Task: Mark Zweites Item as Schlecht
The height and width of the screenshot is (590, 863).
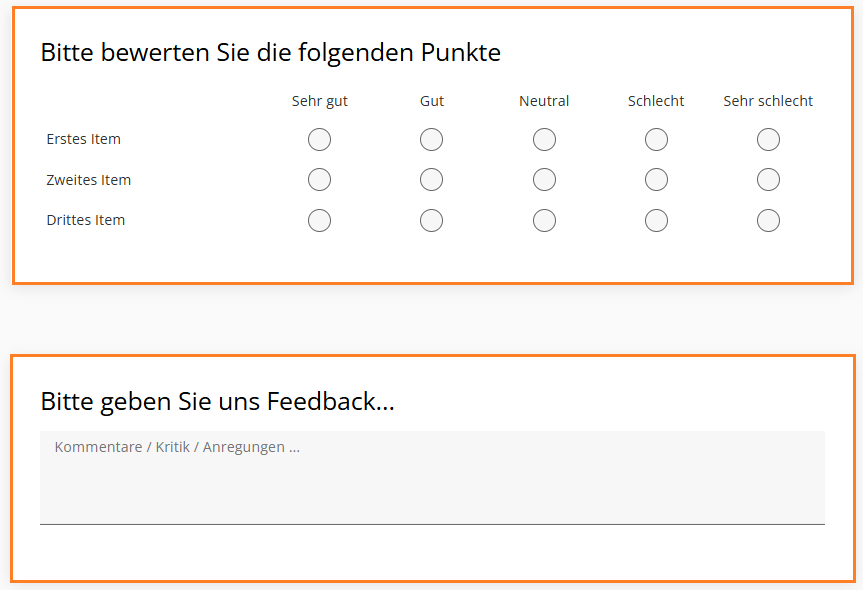Action: (x=656, y=180)
